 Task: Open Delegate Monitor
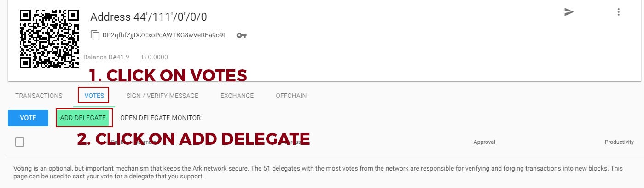coord(160,118)
